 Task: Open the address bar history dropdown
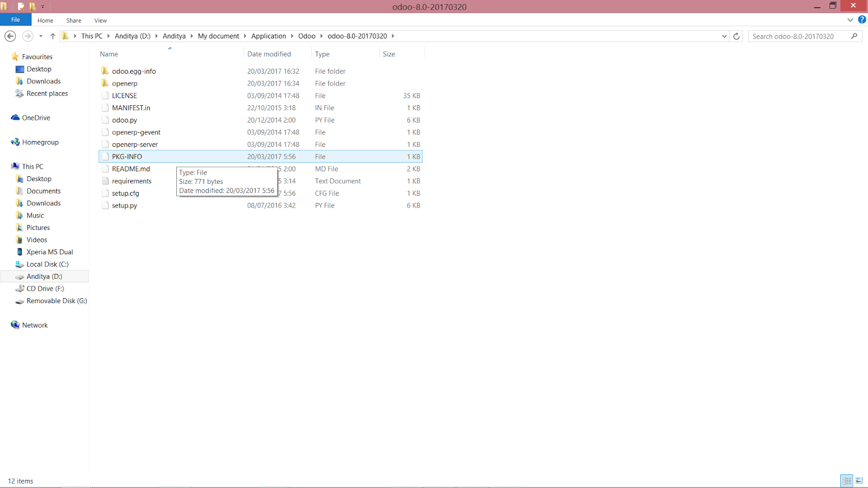[x=724, y=36]
